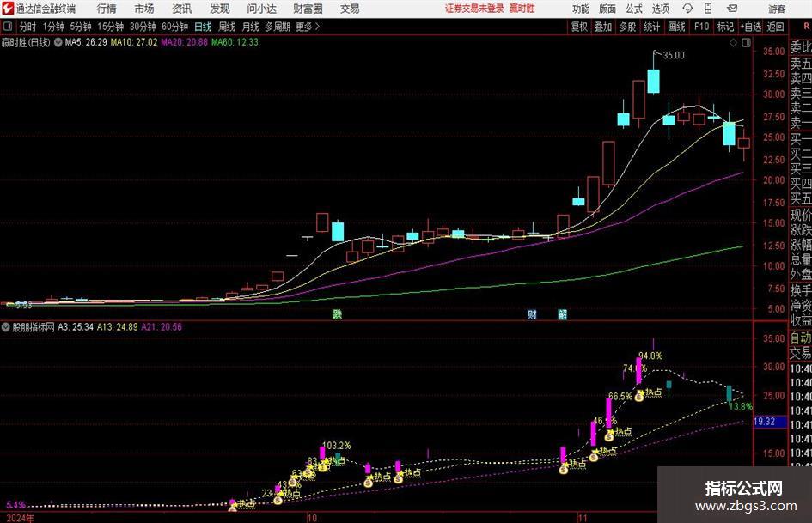Click the 画线 drawing button
Viewport: 812px width, 523px height.
pyautogui.click(x=676, y=27)
